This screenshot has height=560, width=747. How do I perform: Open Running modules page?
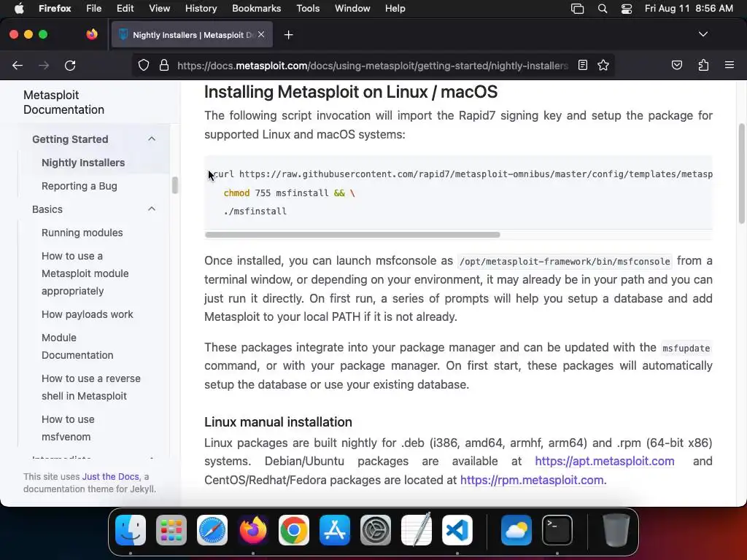click(x=82, y=233)
